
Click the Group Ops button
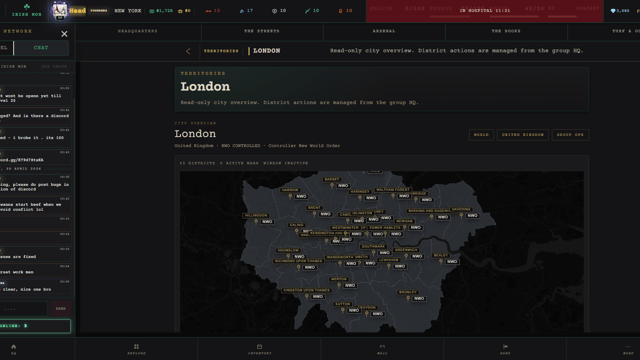(570, 135)
